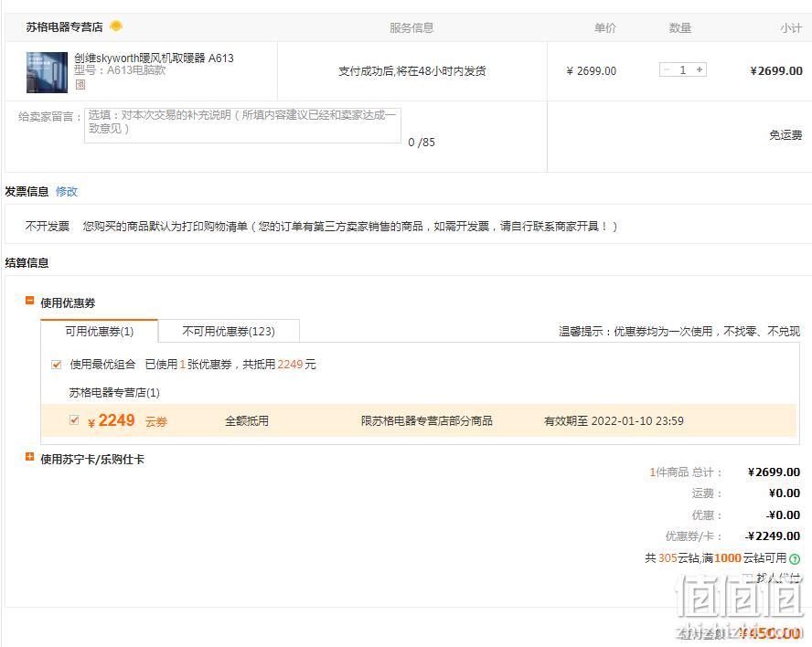Screen dimensions: 812x647
Task: Toggle 使用最优组合 checkbox
Action: click(57, 365)
